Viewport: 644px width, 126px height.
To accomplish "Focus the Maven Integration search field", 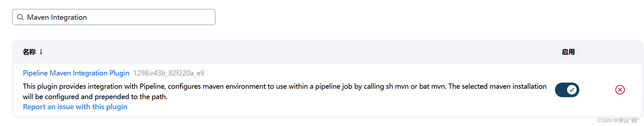I will coord(114,17).
